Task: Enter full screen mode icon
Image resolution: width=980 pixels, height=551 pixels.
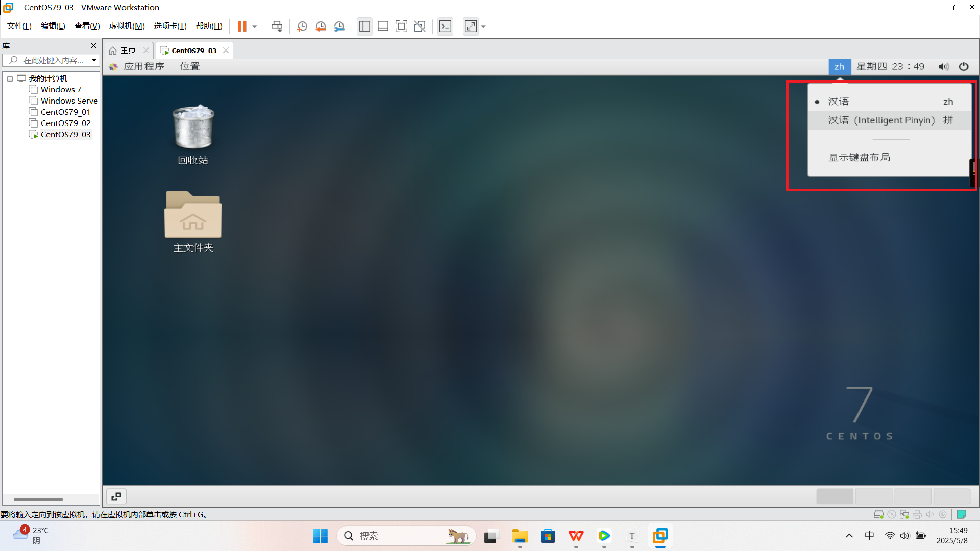Action: tap(401, 27)
